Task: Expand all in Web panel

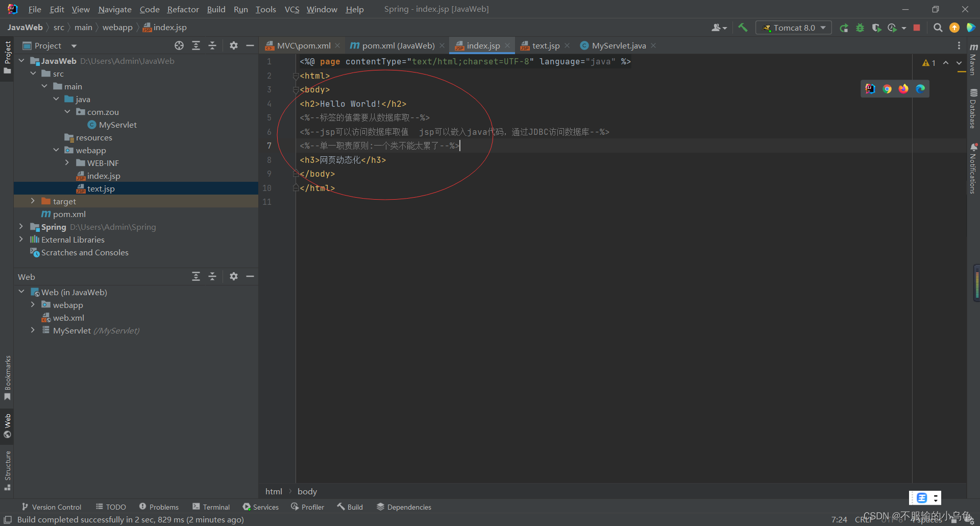Action: coord(196,276)
